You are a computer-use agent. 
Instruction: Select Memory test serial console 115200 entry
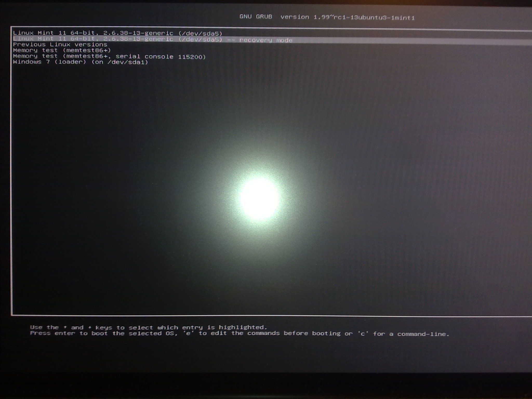109,56
